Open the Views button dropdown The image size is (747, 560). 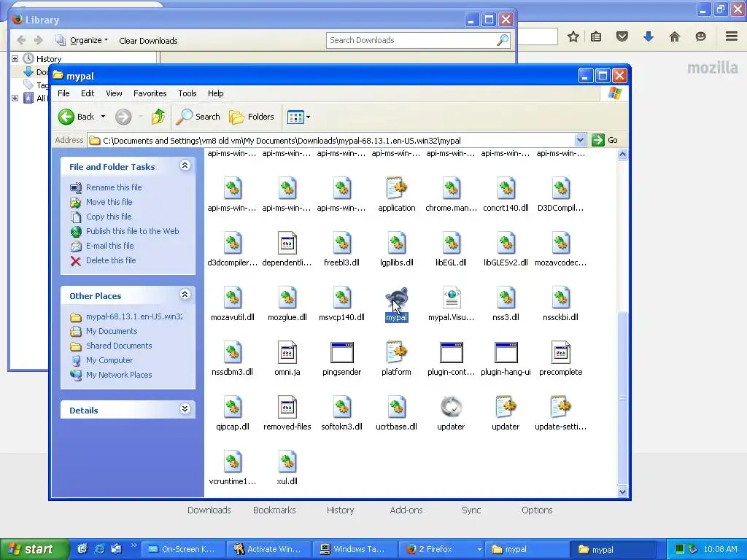pos(309,117)
